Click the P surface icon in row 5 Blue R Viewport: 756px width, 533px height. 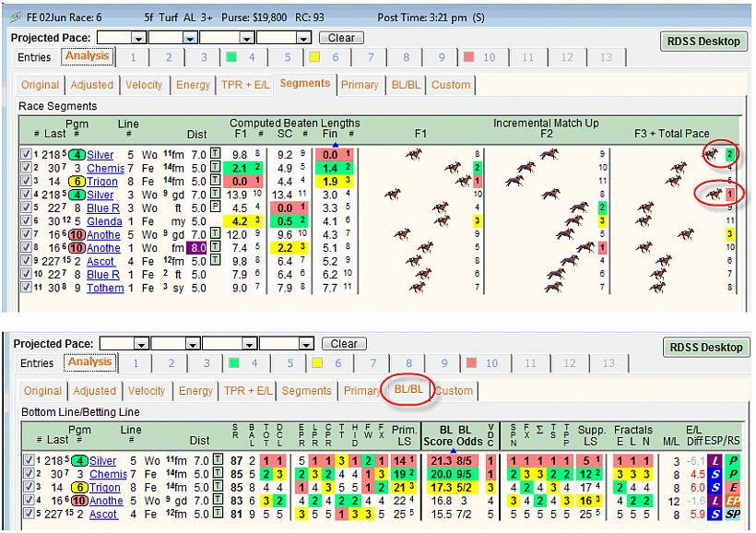(216, 207)
